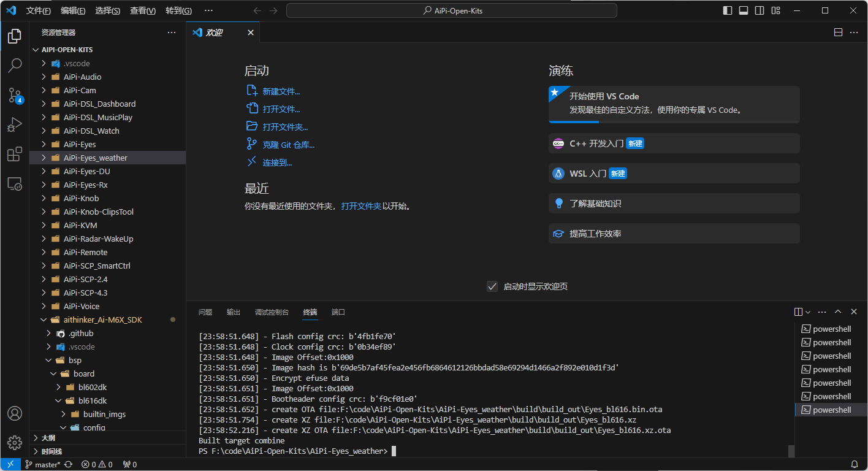Open the Selection menu
This screenshot has height=471, width=868.
[108, 10]
